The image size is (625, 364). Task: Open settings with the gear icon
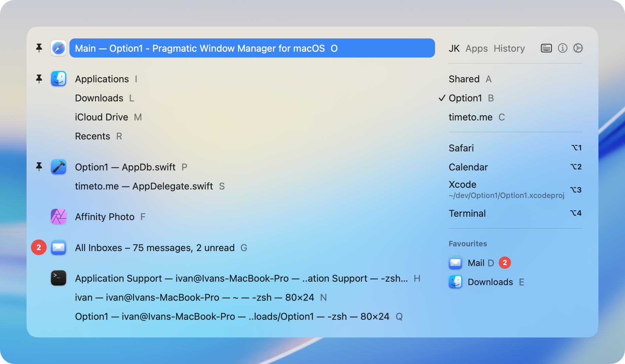click(x=578, y=48)
